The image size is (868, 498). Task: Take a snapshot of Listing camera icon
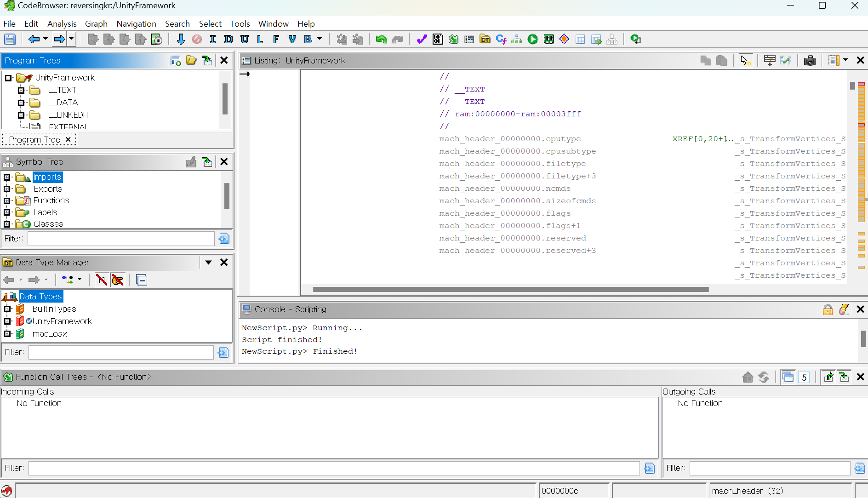(810, 61)
